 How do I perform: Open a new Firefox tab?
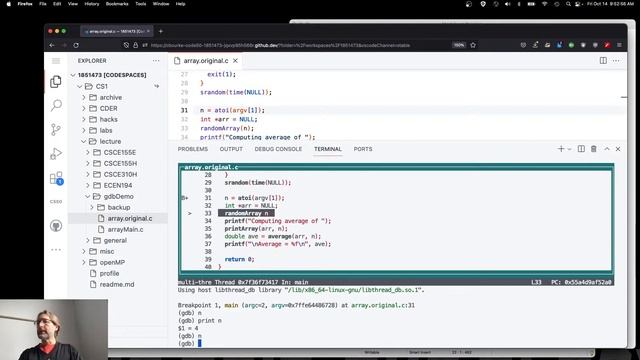click(x=161, y=31)
